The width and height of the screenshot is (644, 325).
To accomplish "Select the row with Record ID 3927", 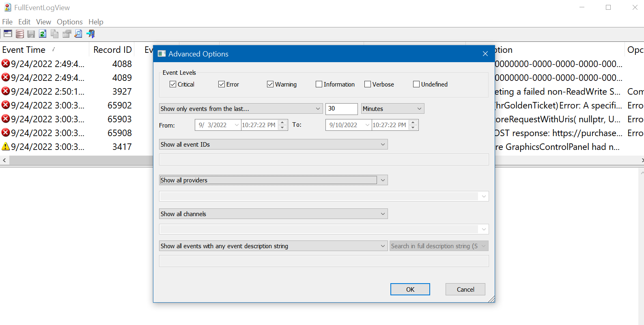I will (x=77, y=91).
